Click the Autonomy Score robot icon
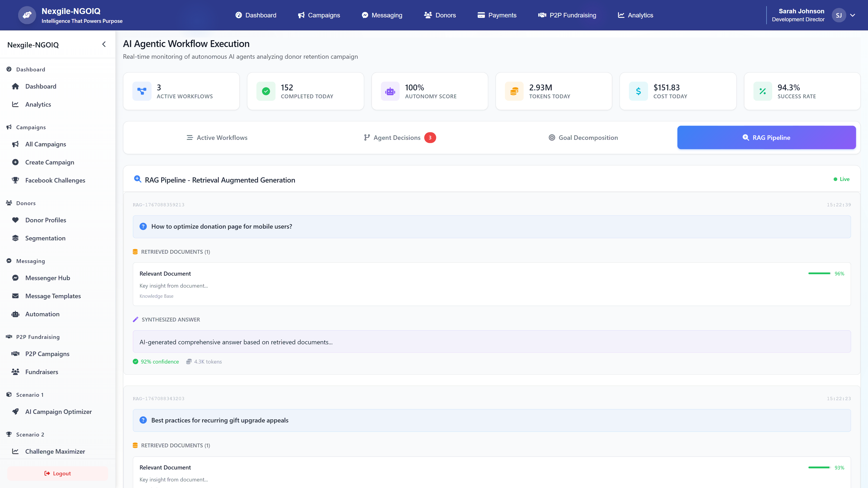This screenshot has height=488, width=868. click(x=390, y=91)
